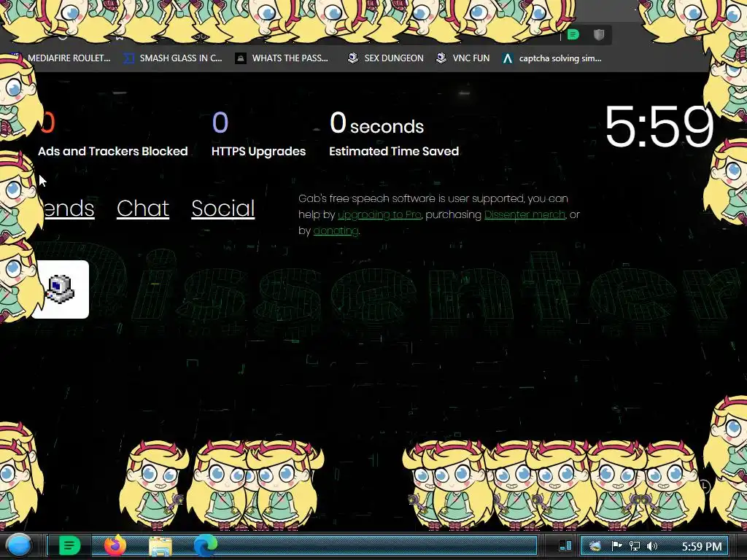This screenshot has height=560, width=747.
Task: Follow the 'upgrading to Pro' link
Action: [379, 215]
